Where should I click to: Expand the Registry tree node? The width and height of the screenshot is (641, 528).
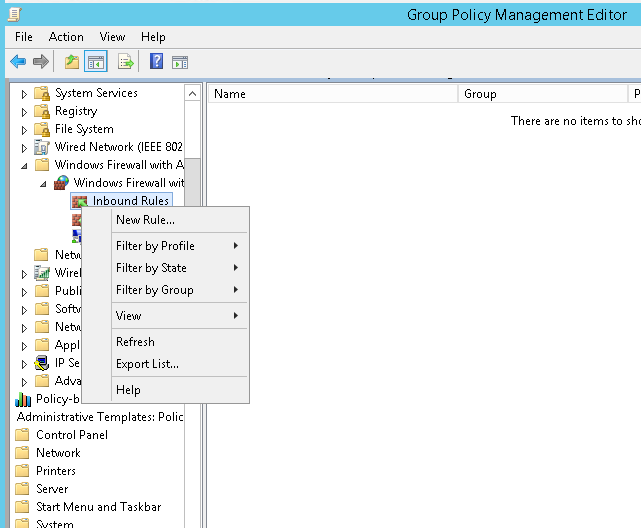tap(24, 112)
